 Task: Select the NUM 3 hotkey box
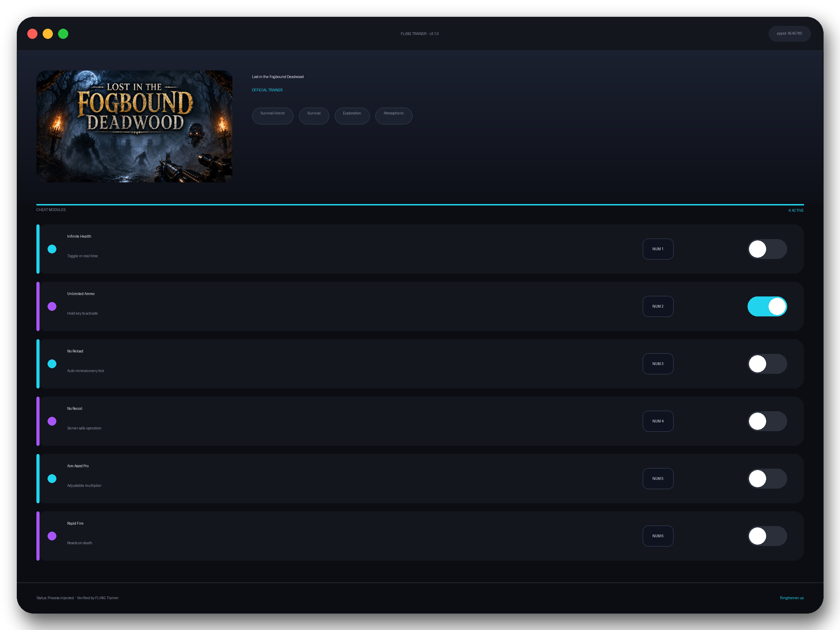[658, 364]
